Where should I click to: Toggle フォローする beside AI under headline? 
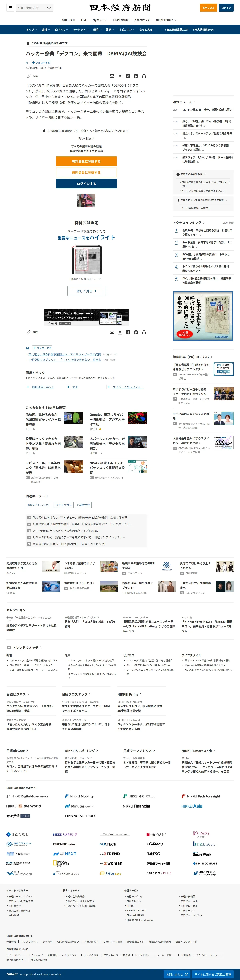[x=41, y=63]
